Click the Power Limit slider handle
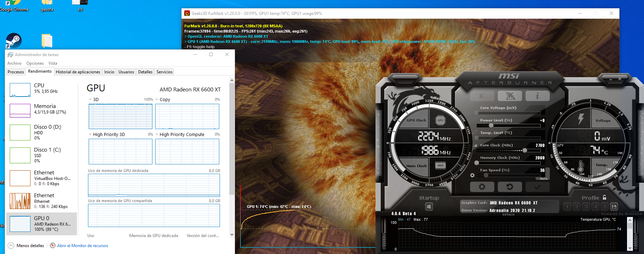The height and width of the screenshot is (254, 644). click(491, 125)
